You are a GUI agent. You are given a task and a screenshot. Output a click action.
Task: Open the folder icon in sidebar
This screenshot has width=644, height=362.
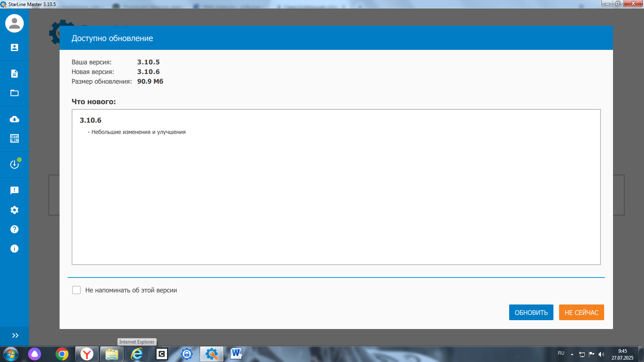pos(14,93)
